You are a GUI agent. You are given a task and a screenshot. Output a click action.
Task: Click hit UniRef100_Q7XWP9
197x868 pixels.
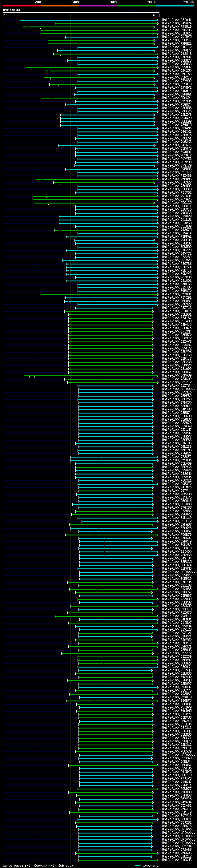point(177,216)
